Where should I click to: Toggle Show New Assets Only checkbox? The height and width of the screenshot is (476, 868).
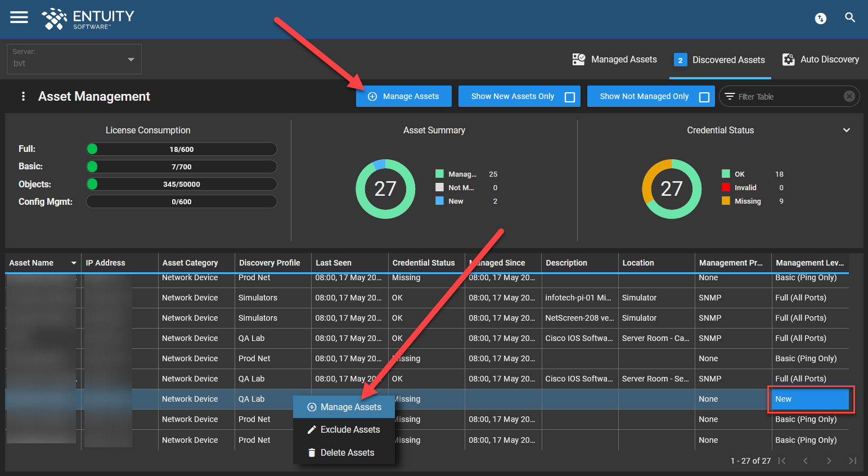point(569,97)
